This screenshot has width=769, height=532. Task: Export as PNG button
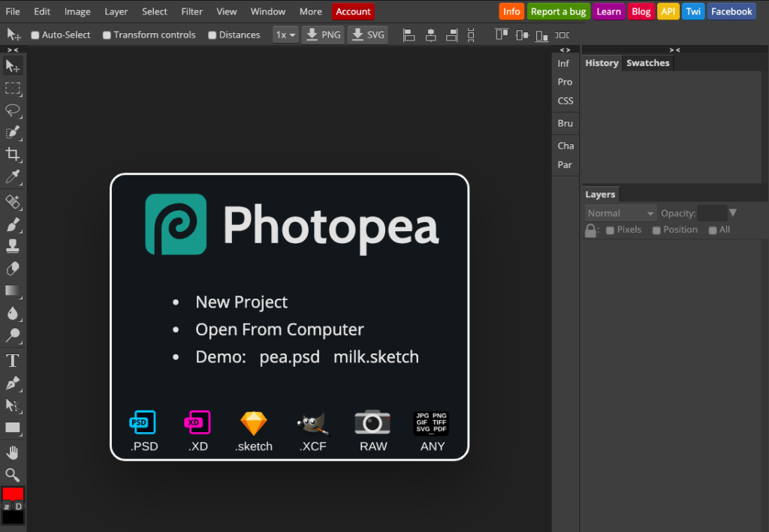click(x=323, y=35)
